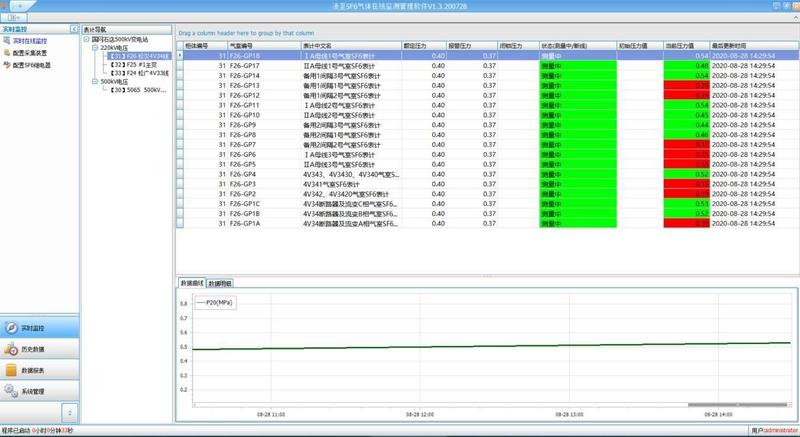Sort by 最后更新时间 column header

[x=754, y=46]
